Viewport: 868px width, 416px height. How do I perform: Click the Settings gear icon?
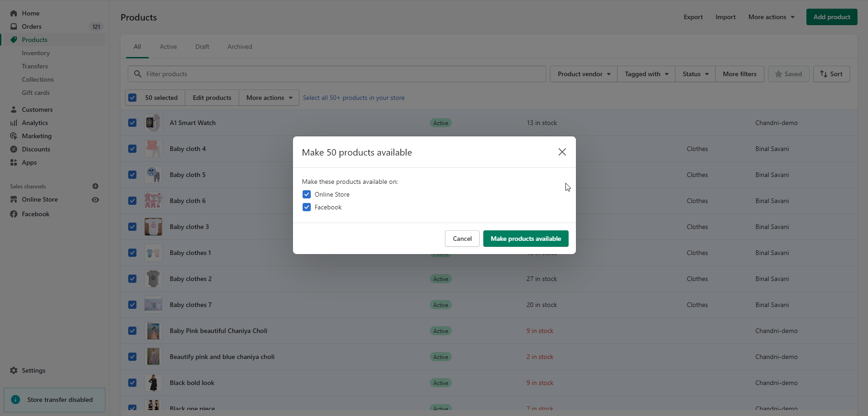pyautogui.click(x=14, y=370)
